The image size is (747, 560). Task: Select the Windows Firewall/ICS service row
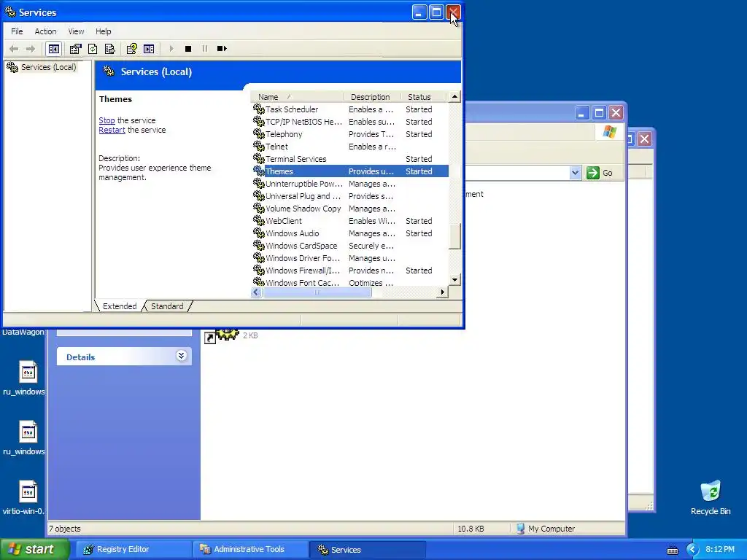[x=350, y=271]
